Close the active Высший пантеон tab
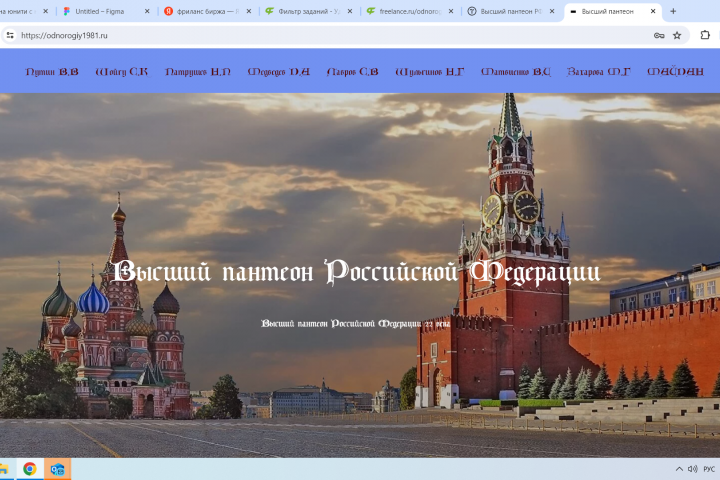This screenshot has width=720, height=480. pos(653,11)
